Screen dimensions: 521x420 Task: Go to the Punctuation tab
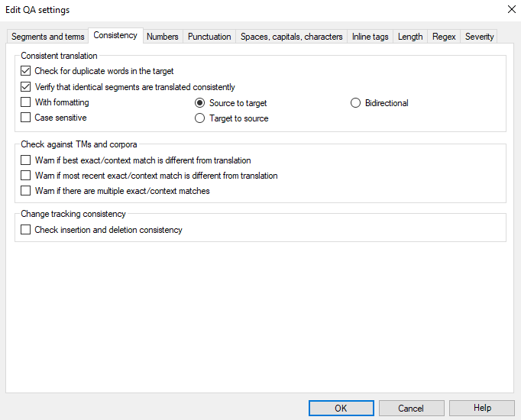click(x=209, y=37)
